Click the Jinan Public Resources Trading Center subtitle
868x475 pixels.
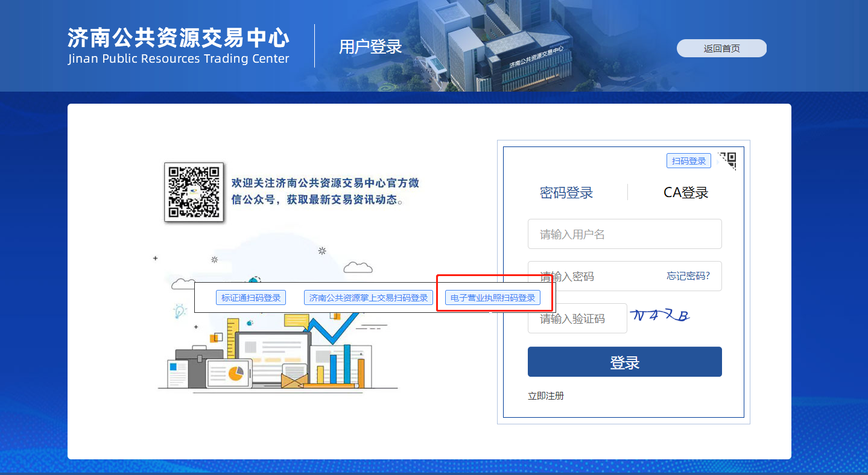click(179, 59)
